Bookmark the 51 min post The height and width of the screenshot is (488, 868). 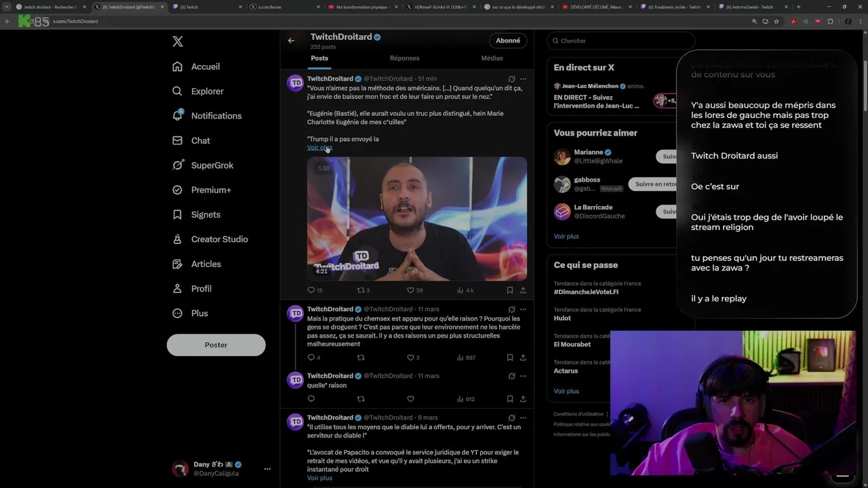coord(509,290)
